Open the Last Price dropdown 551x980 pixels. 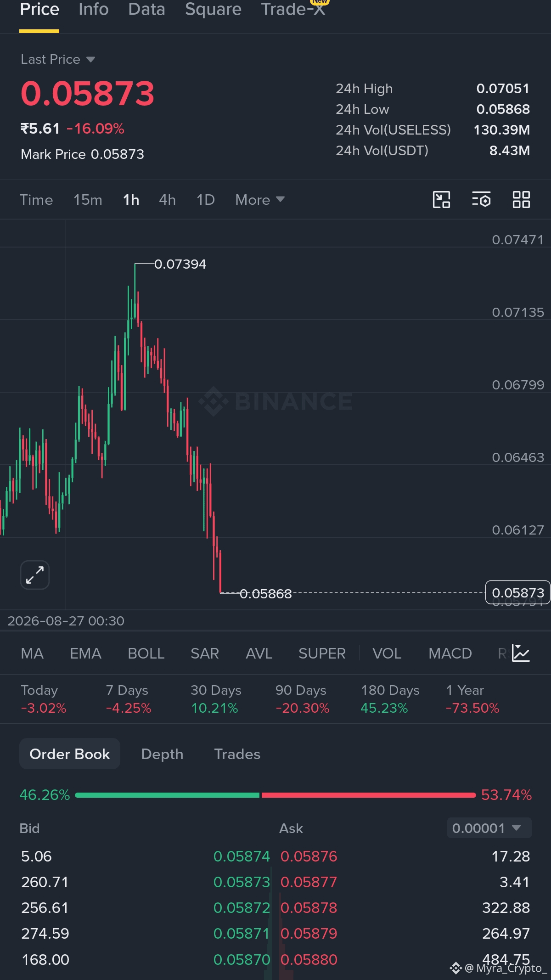click(x=58, y=59)
